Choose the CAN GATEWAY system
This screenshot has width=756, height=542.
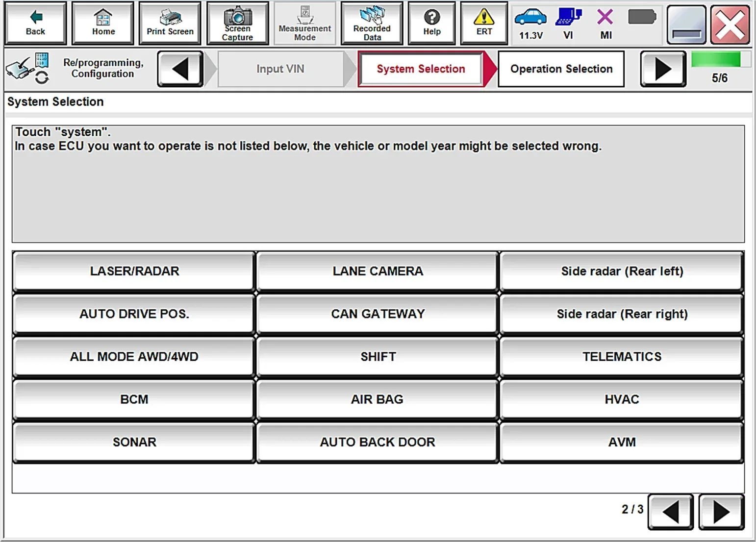pyautogui.click(x=378, y=314)
